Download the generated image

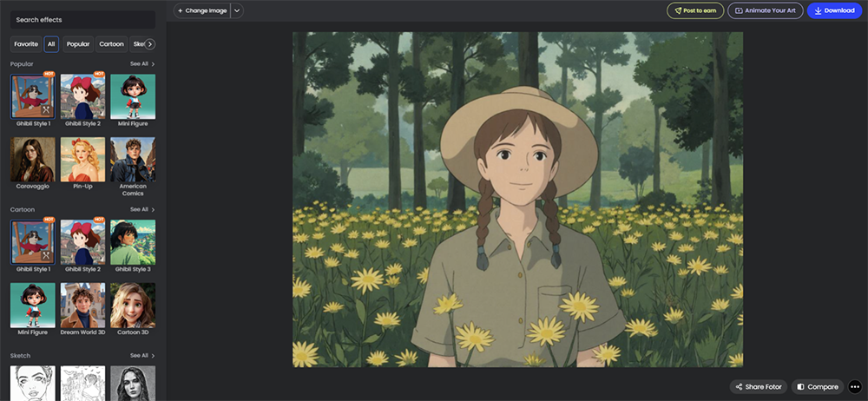(x=834, y=10)
